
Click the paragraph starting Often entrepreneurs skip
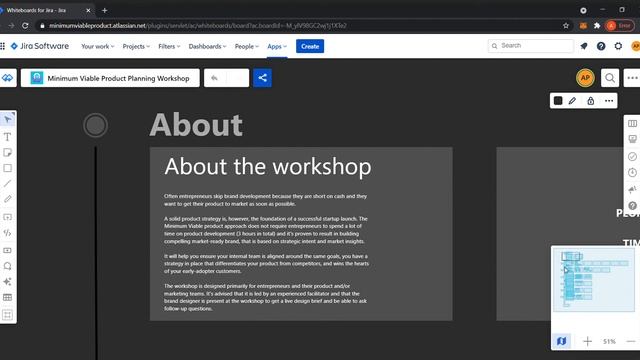point(265,200)
